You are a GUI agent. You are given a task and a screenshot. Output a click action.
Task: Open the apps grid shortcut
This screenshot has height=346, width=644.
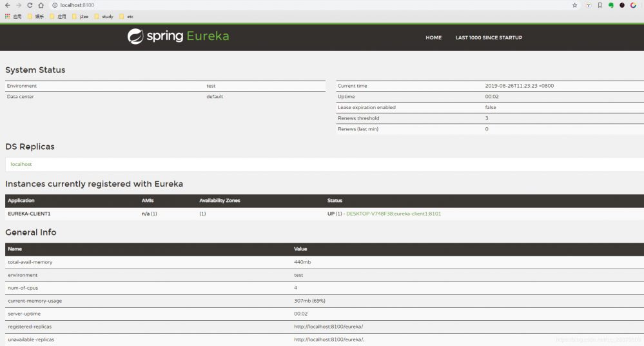click(x=13, y=16)
